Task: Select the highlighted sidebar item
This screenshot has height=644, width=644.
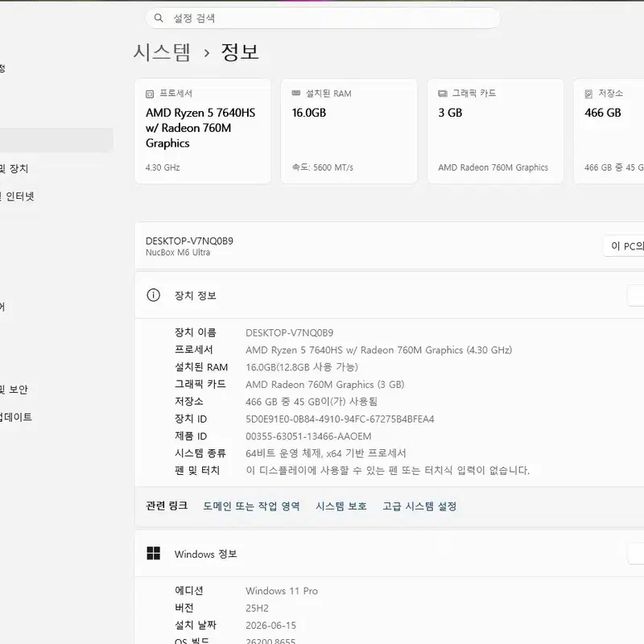Action: [56, 139]
